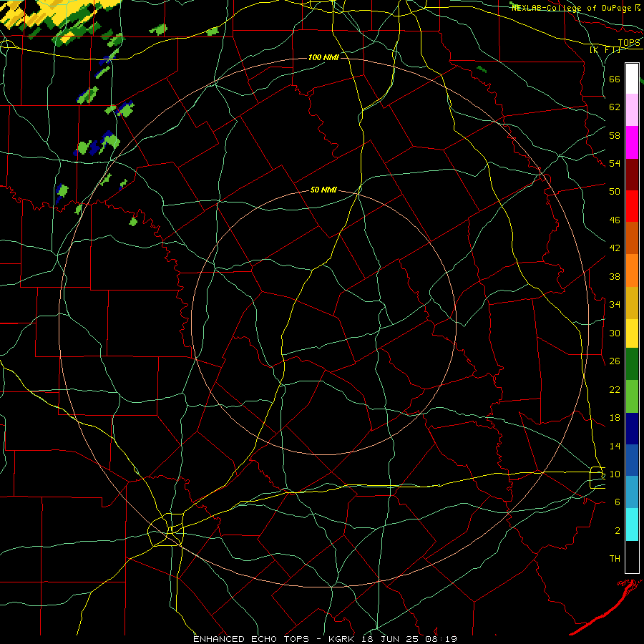
Task: Click the legend value 22
Action: click(x=615, y=389)
